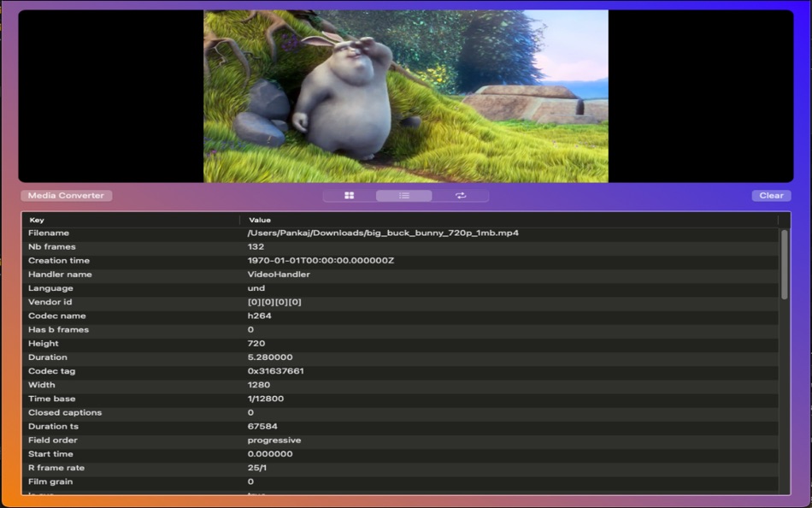Select the Codec tag row
This screenshot has width=812, height=508.
(400, 371)
